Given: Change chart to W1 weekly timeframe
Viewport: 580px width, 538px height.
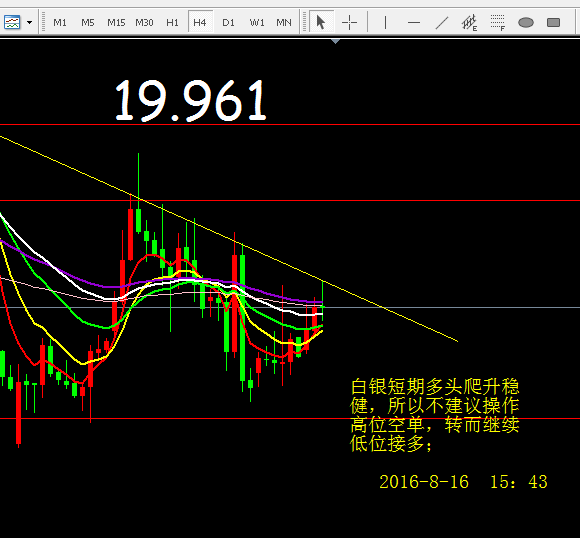Looking at the screenshot, I should (x=257, y=23).
